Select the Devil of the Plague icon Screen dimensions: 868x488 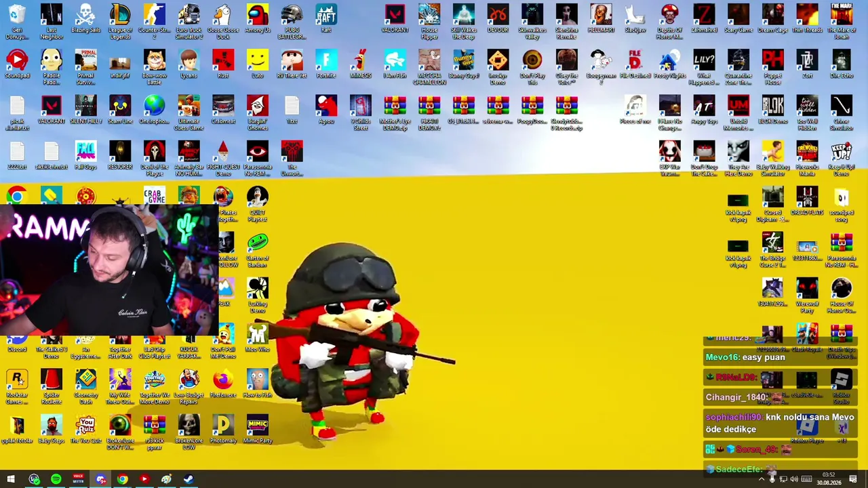click(x=155, y=158)
